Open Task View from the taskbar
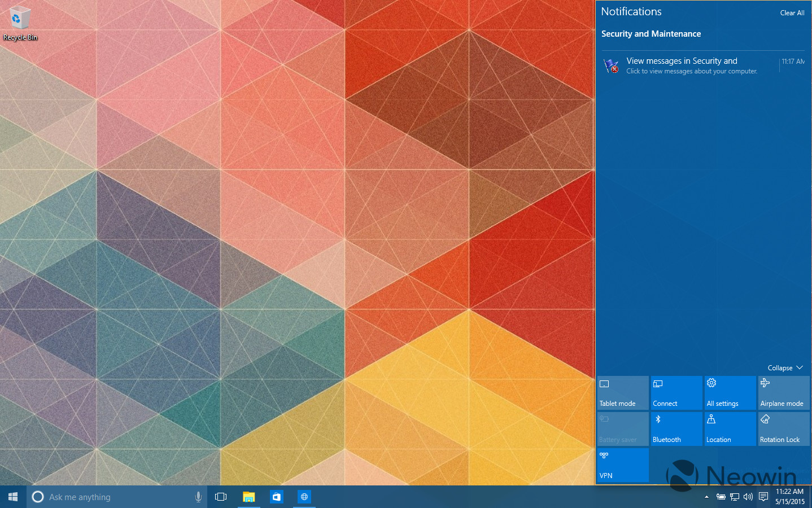The image size is (812, 508). [221, 497]
